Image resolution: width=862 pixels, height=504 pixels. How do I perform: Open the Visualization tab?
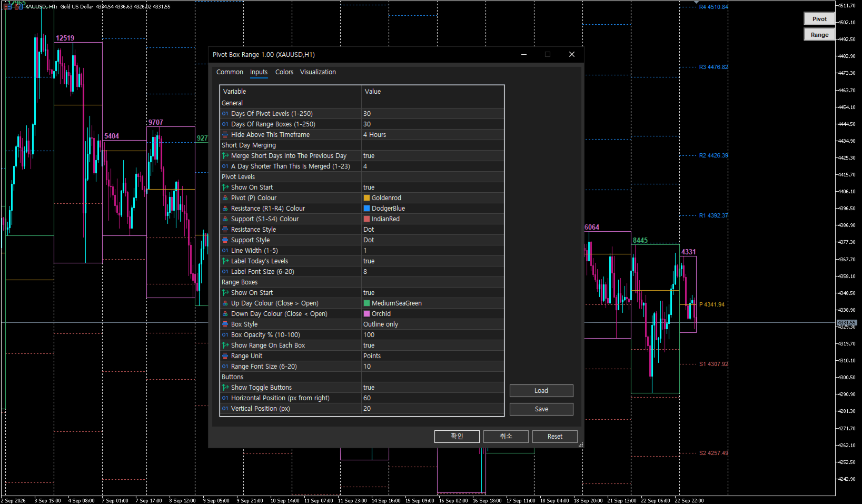(318, 72)
